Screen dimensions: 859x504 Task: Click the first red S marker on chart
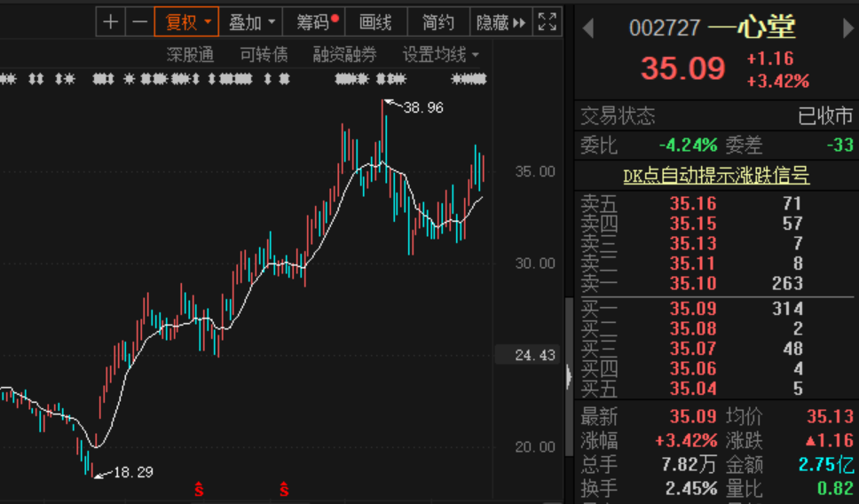(x=198, y=489)
